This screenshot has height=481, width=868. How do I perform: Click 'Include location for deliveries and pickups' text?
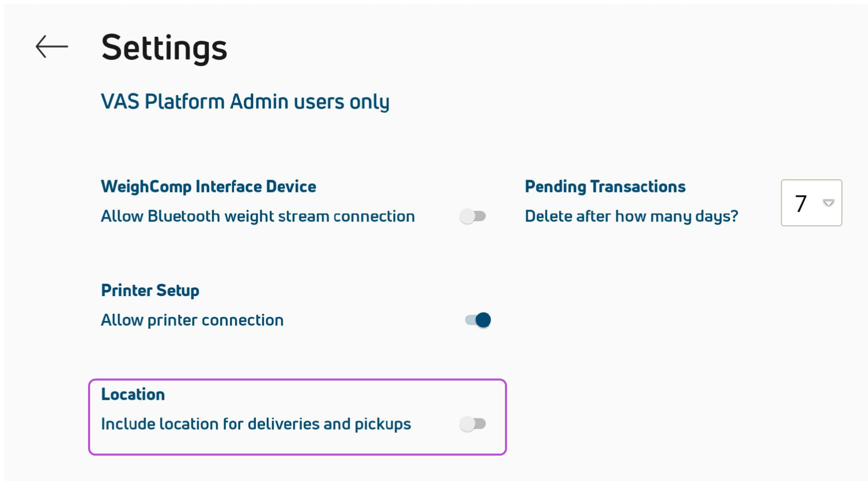click(256, 424)
